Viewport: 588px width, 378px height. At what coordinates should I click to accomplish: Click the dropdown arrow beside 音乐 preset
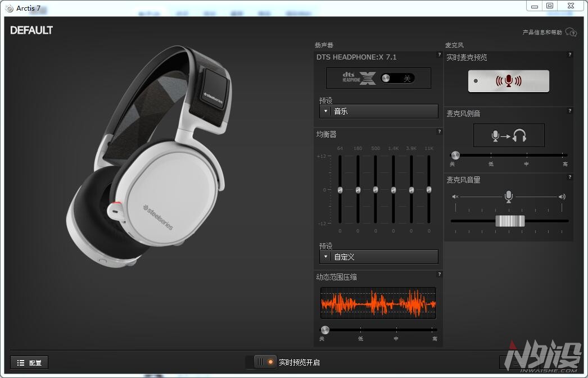click(x=325, y=111)
